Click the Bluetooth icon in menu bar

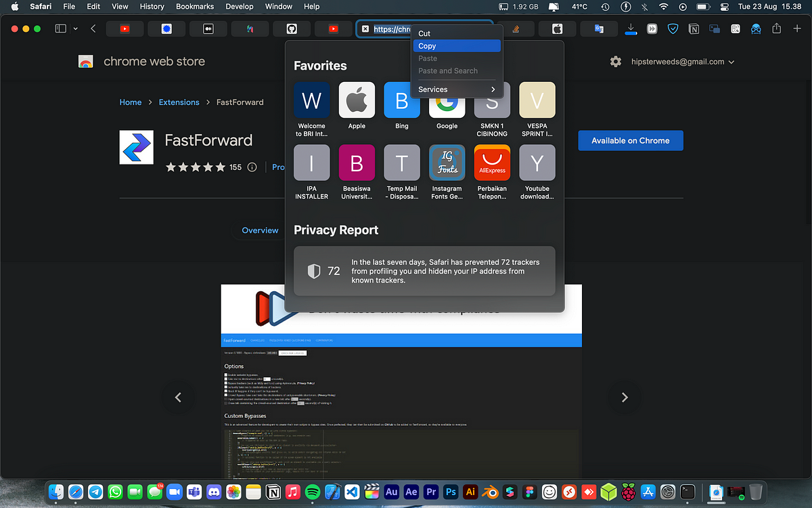pos(645,6)
